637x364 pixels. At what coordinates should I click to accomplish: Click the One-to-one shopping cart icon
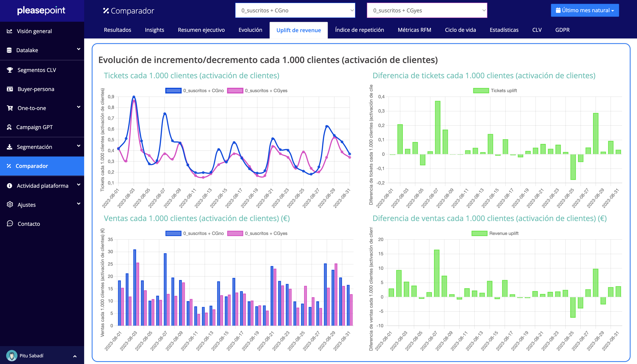(10, 108)
